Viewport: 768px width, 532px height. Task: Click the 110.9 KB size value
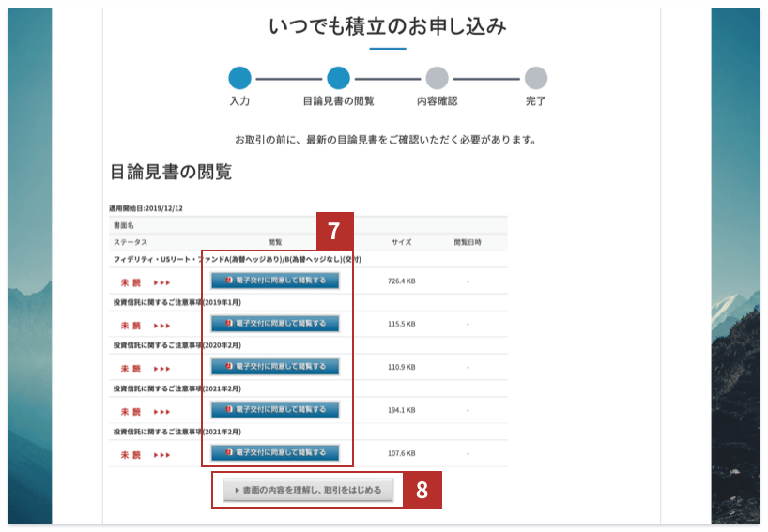click(402, 367)
